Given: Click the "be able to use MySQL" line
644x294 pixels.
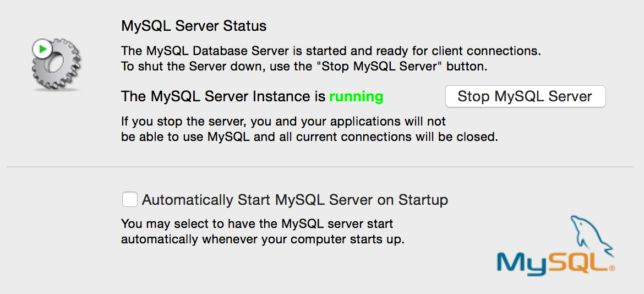Looking at the screenshot, I should pyautogui.click(x=309, y=137).
